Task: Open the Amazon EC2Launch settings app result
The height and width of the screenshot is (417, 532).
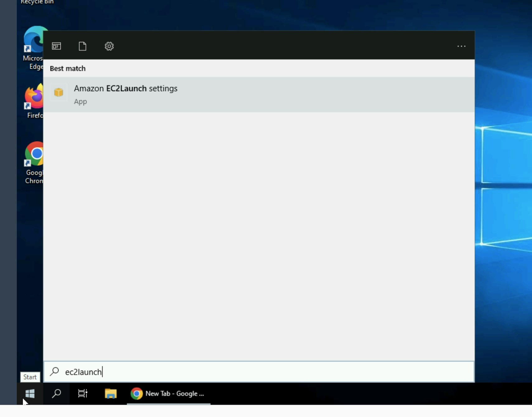Action: pyautogui.click(x=259, y=95)
